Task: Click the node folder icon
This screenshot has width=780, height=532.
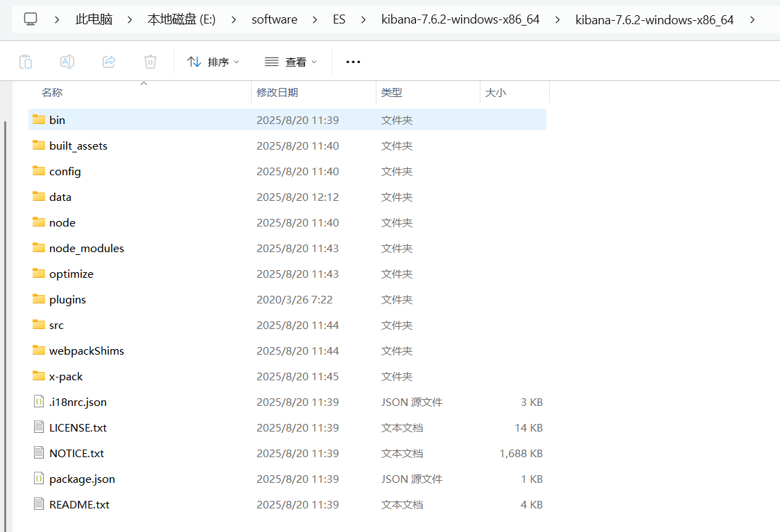Action: 39,222
